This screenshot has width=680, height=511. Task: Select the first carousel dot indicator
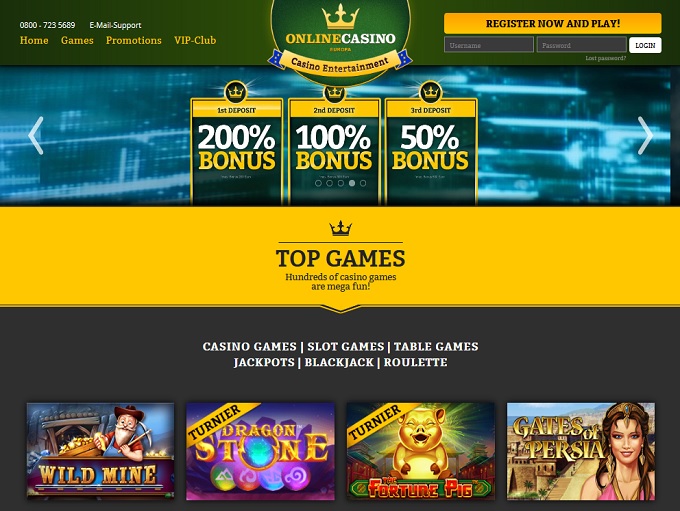point(318,183)
